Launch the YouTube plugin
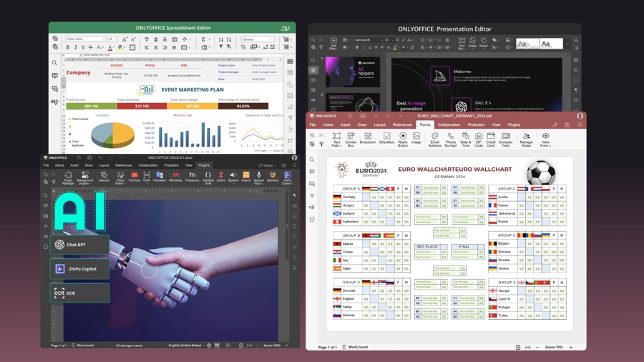644x362 pixels. [135, 177]
